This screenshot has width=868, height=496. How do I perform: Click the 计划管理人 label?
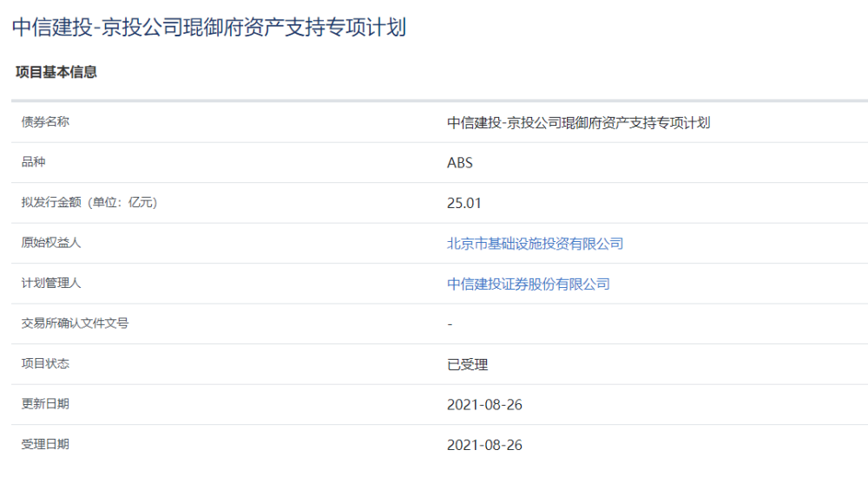coord(51,283)
